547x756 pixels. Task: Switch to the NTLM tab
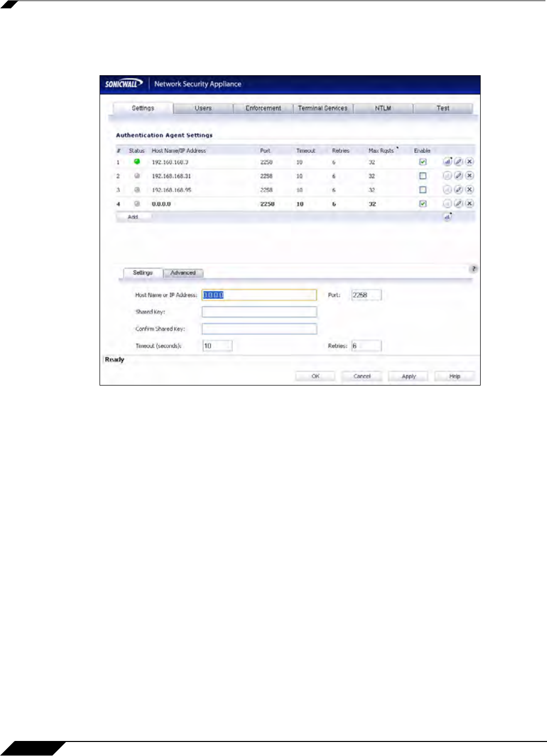pyautogui.click(x=383, y=108)
